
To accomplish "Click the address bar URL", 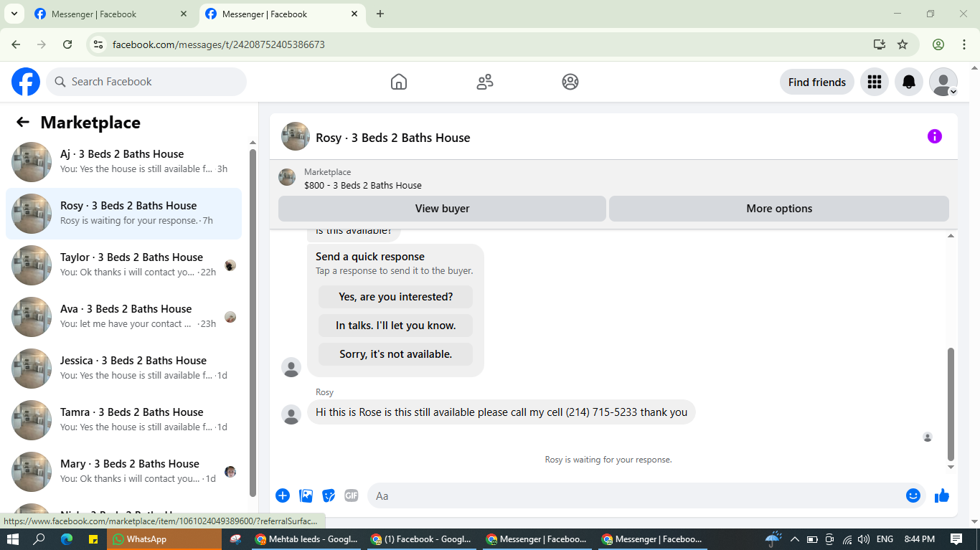I will point(219,44).
